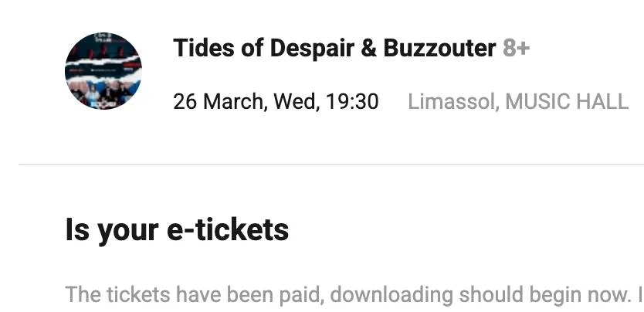Click the word Buzzouter in the title
This screenshot has height=312, width=644.
point(439,49)
